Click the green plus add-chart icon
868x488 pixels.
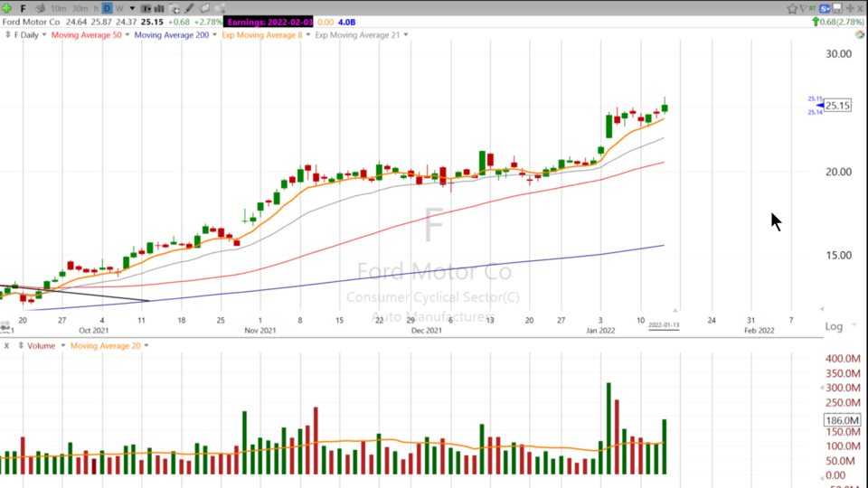6,8
